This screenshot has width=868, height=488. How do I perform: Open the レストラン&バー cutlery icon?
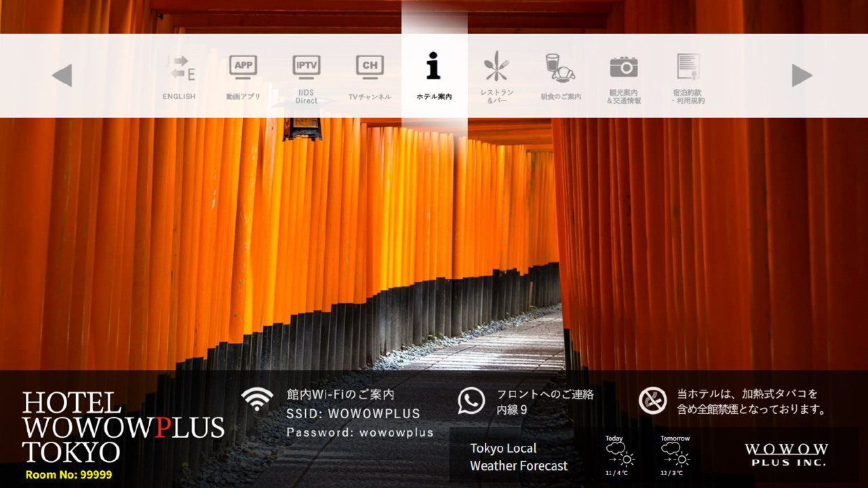[x=498, y=75]
